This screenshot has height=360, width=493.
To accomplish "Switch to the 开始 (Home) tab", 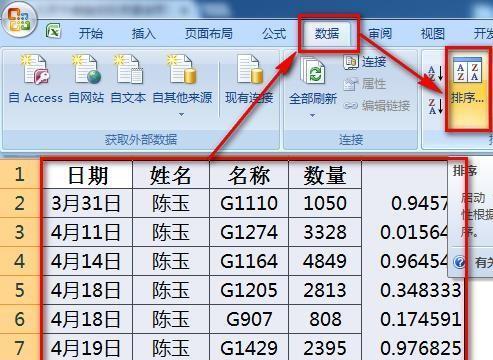I will [x=91, y=33].
